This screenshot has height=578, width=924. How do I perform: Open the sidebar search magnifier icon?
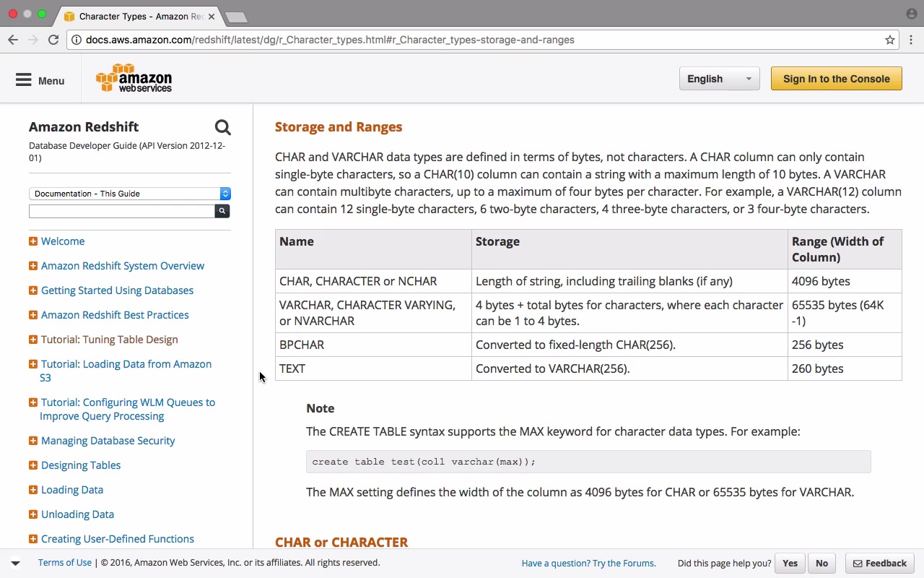[222, 128]
